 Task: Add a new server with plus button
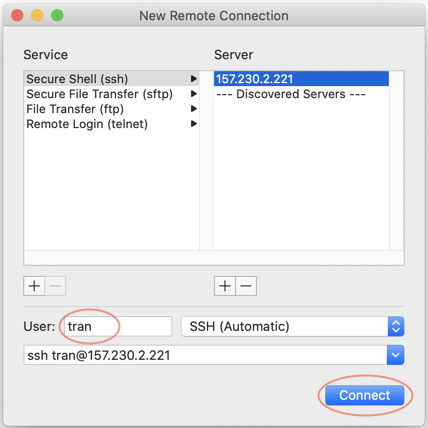(225, 286)
